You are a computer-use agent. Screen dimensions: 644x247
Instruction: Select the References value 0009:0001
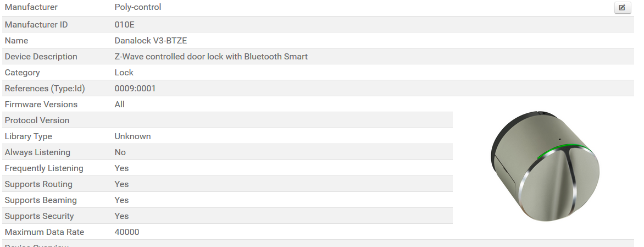135,89
